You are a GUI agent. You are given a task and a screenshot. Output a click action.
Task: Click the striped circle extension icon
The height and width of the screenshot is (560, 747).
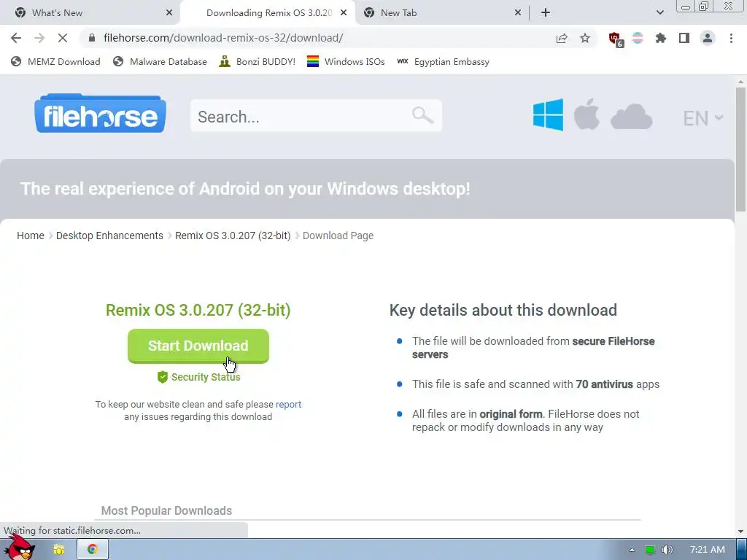pyautogui.click(x=638, y=38)
